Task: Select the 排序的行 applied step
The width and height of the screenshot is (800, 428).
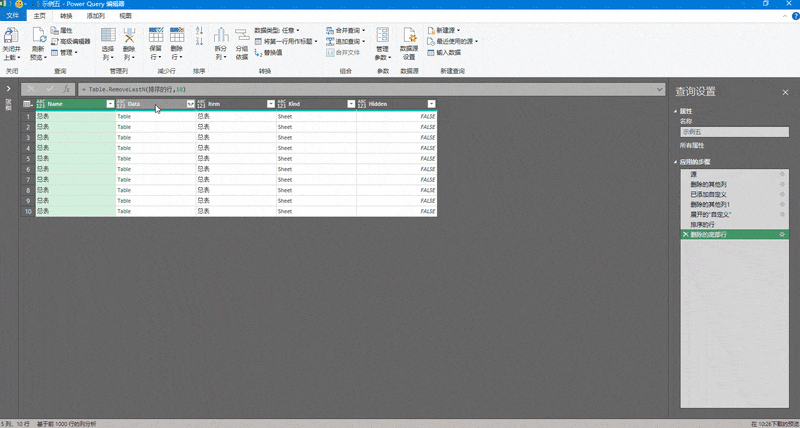Action: (703, 224)
